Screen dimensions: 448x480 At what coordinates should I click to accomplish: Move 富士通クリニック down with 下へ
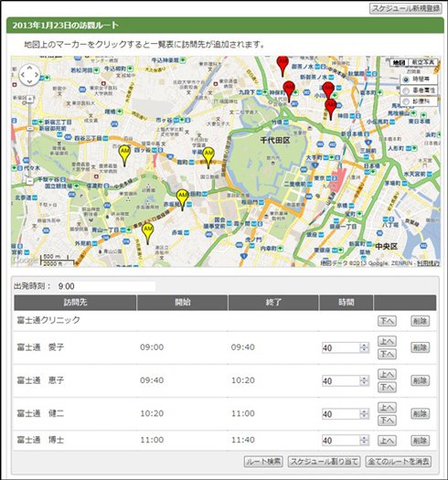click(387, 321)
